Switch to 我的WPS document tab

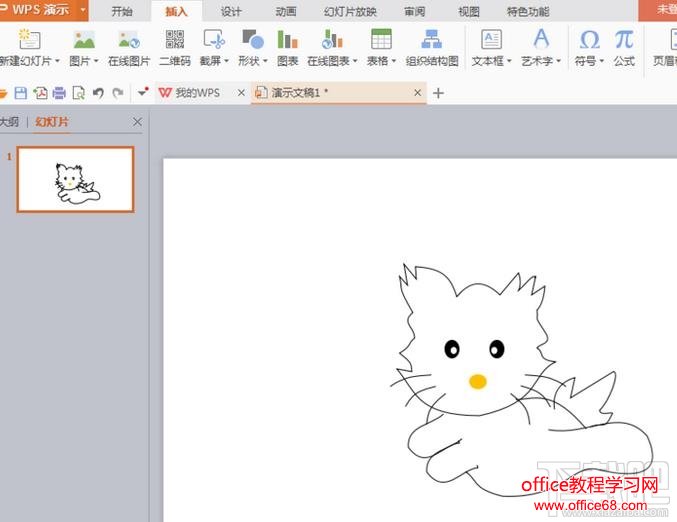coord(197,93)
